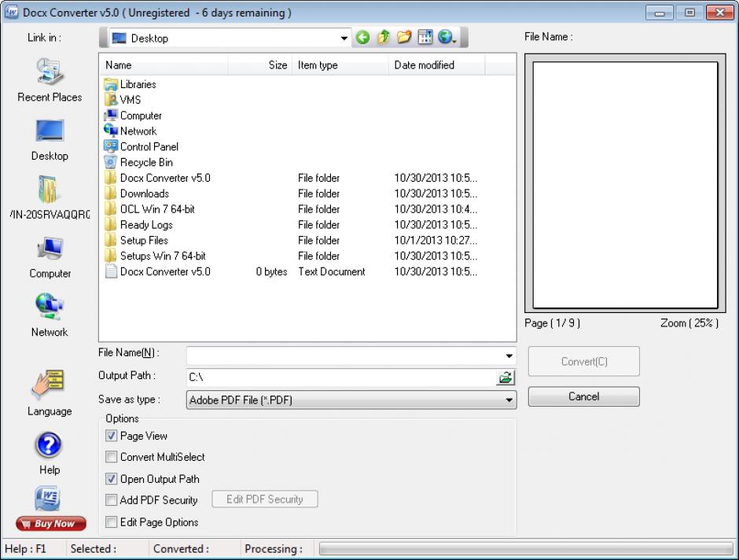Toggle the Page View checkbox

tap(111, 436)
